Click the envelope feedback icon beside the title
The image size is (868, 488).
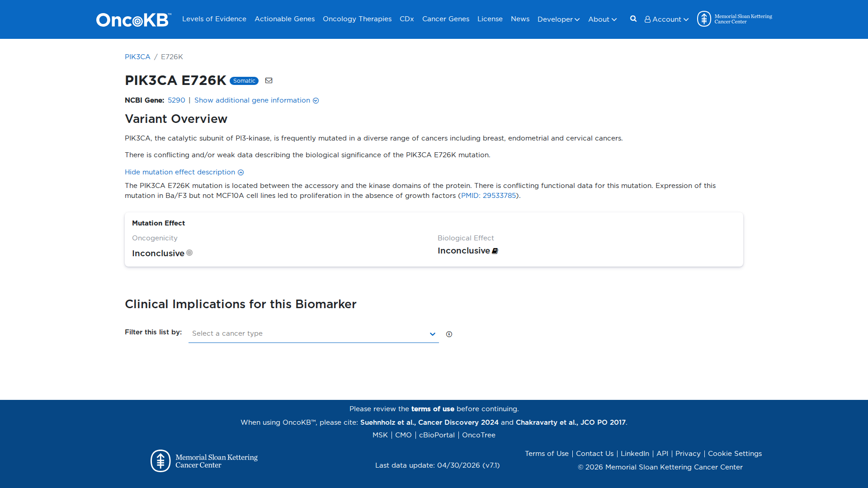coord(269,80)
